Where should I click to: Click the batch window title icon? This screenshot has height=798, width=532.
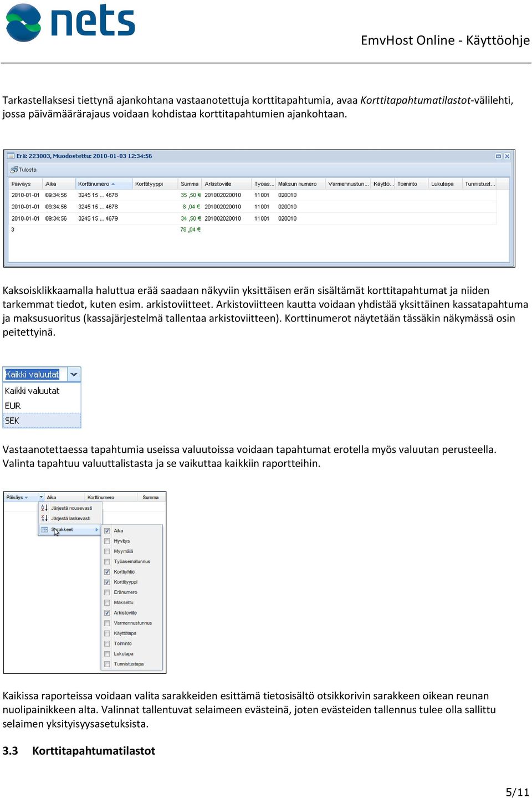(x=11, y=156)
